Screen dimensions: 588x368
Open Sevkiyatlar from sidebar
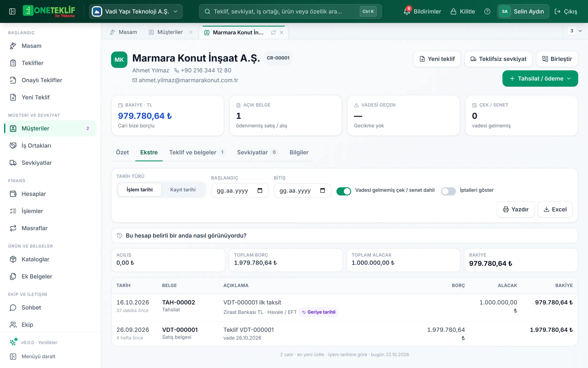tap(51, 163)
